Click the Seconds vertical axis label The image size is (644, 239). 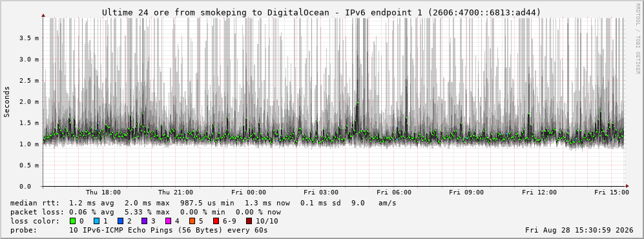pyautogui.click(x=7, y=101)
